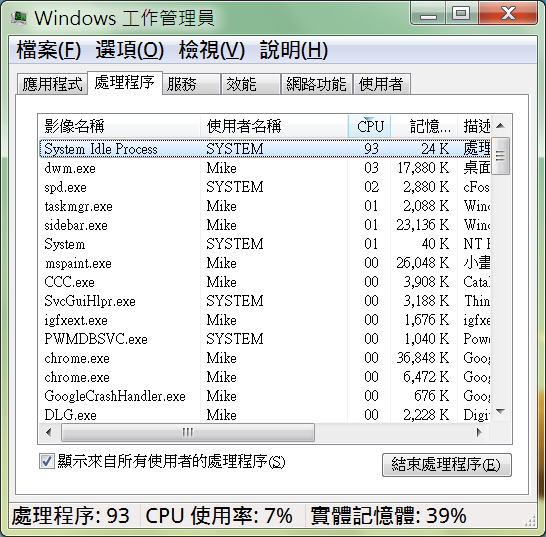Click the 26,048 K memory value
546x537 pixels.
pos(423,263)
